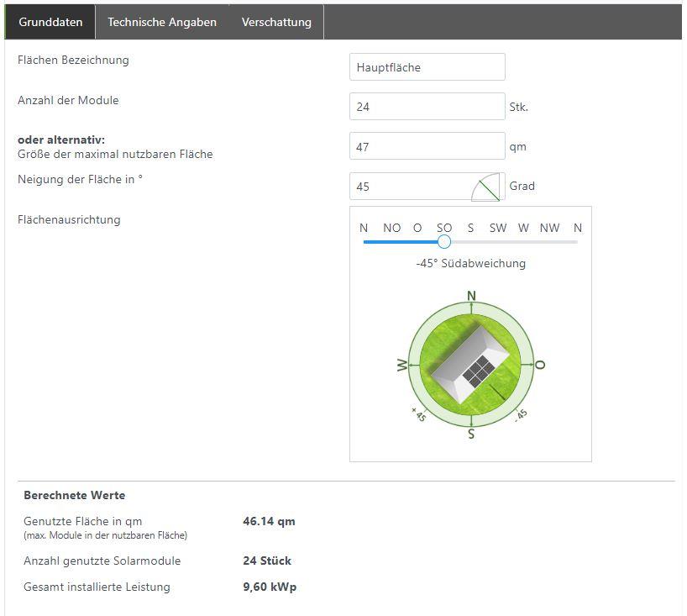This screenshot has height=616, width=687.
Task: Set orientation slider to W
Action: click(x=524, y=242)
